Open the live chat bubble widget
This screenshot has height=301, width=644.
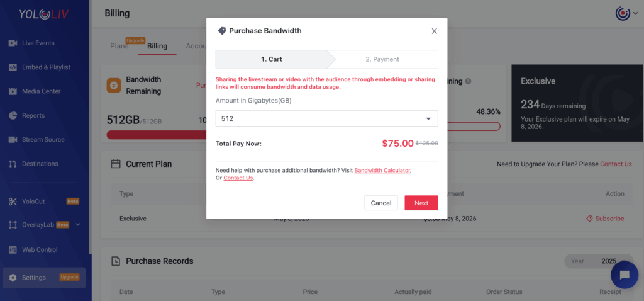625,275
